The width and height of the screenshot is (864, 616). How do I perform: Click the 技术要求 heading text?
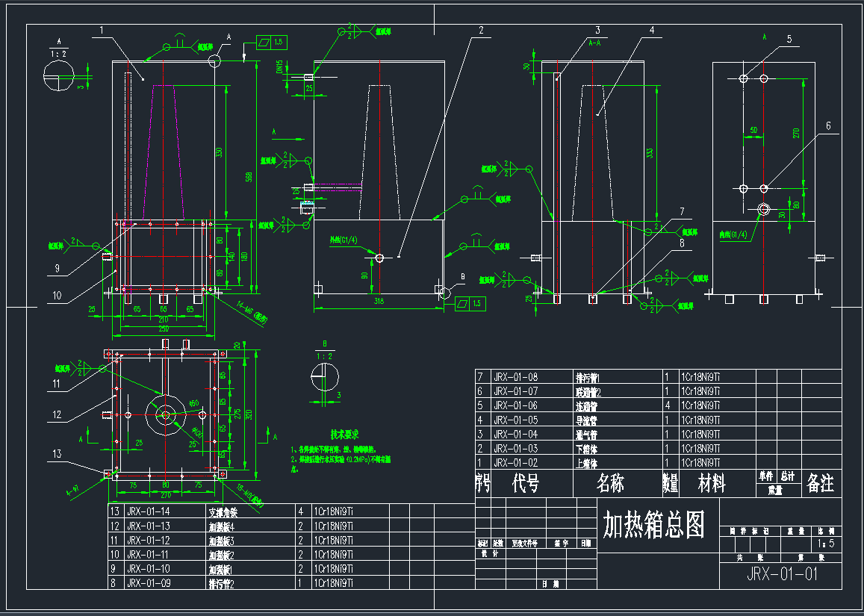pos(345,434)
